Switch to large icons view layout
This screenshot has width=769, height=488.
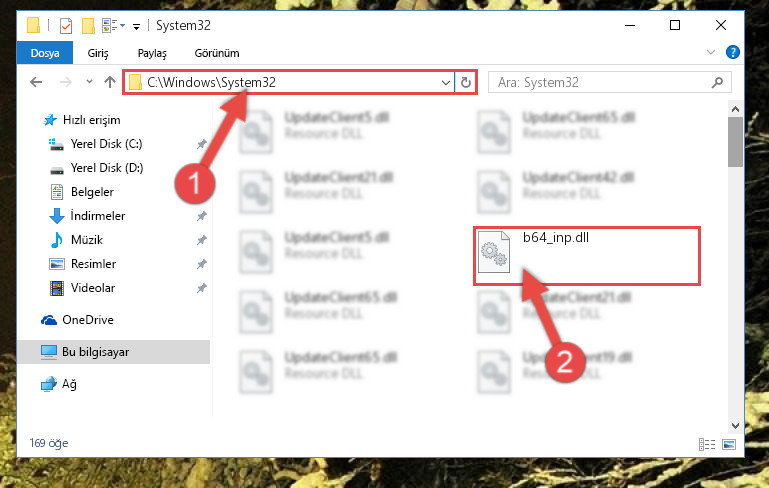point(729,444)
